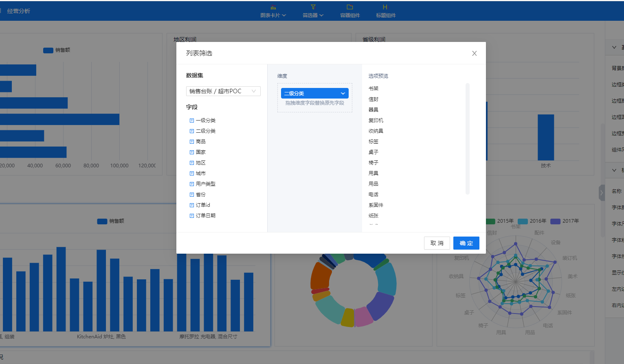Toggle the 2017年 legend color swatch
The width and height of the screenshot is (624, 364).
[555, 221]
